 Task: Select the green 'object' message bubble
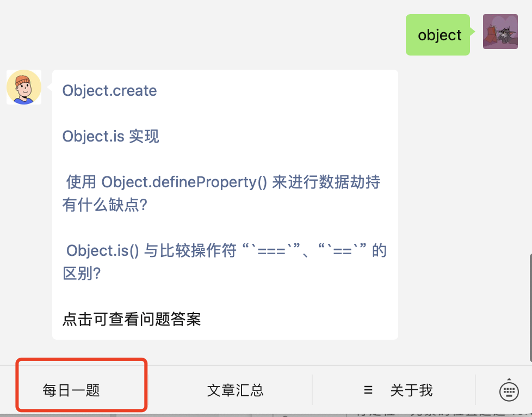coord(438,35)
